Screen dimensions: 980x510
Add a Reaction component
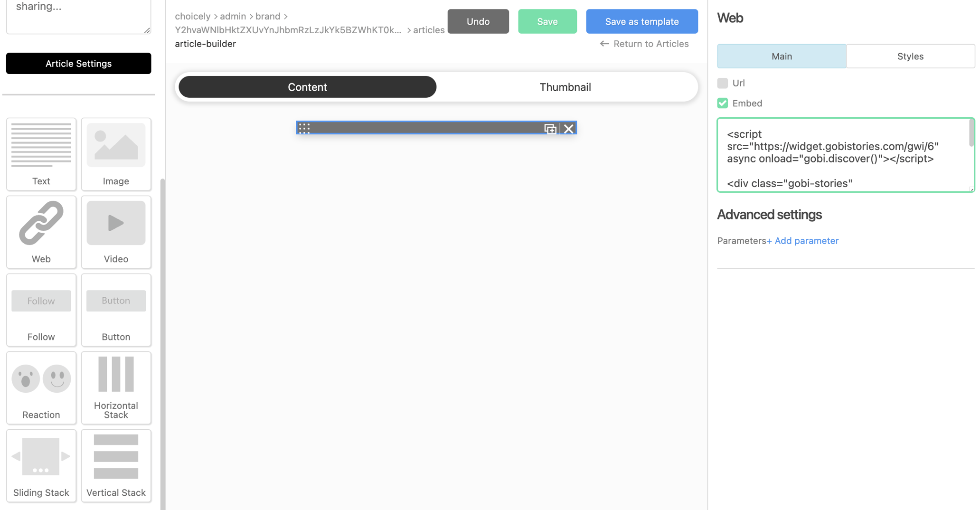tap(41, 387)
